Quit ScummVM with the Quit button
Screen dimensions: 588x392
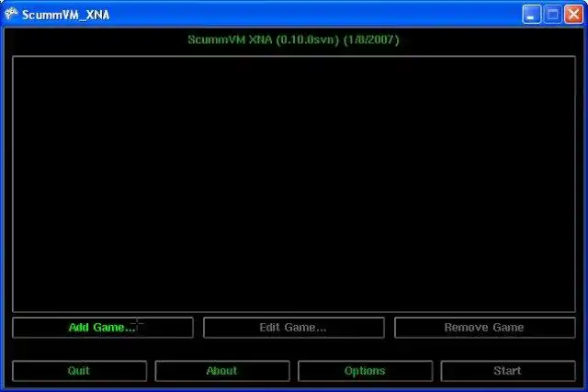click(x=80, y=371)
